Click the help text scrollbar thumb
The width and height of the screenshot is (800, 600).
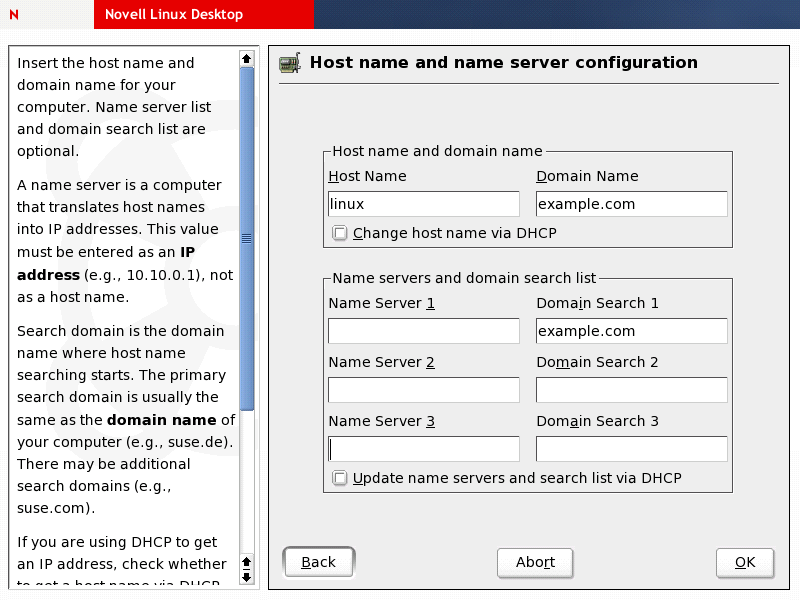(246, 239)
